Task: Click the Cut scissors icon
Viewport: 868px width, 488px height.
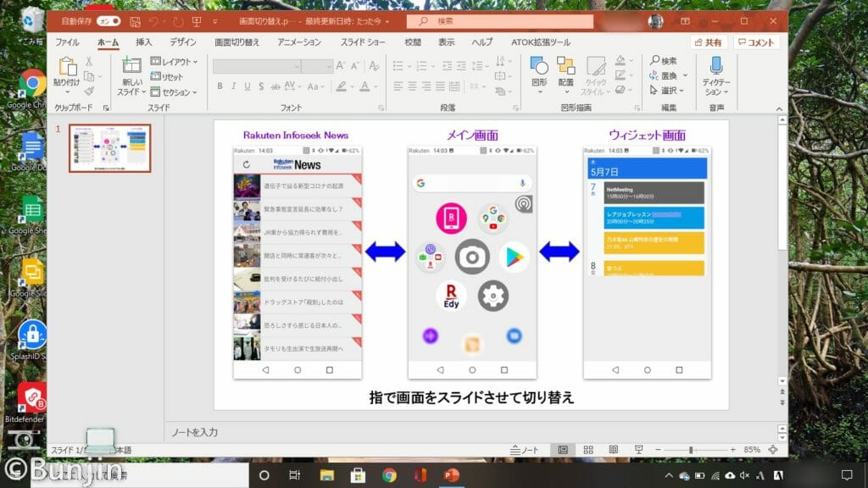Action: (x=89, y=61)
